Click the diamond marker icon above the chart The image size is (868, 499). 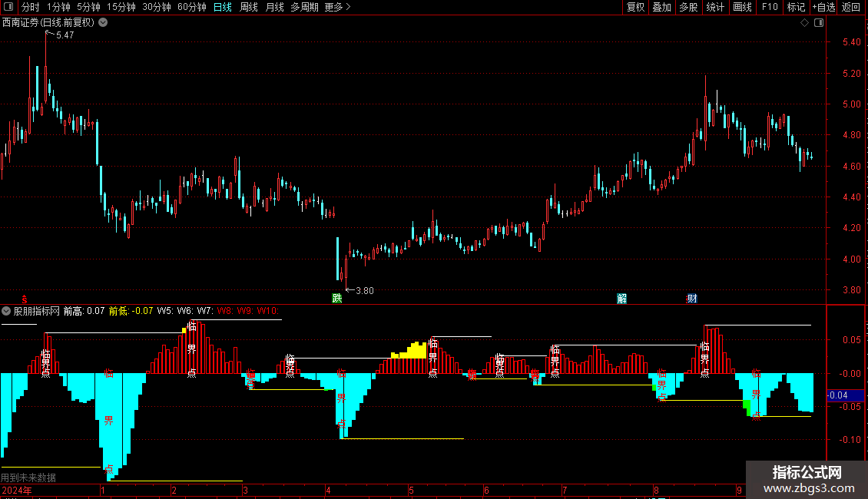805,23
